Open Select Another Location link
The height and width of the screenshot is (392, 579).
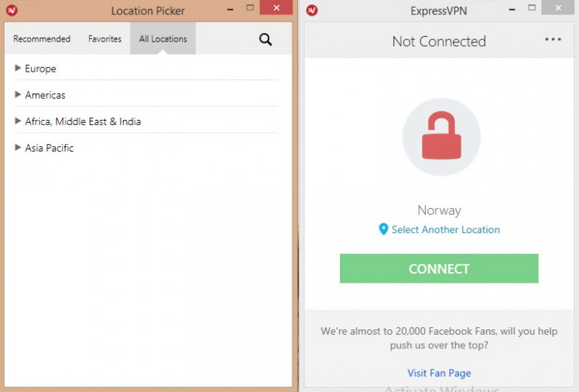click(x=446, y=230)
